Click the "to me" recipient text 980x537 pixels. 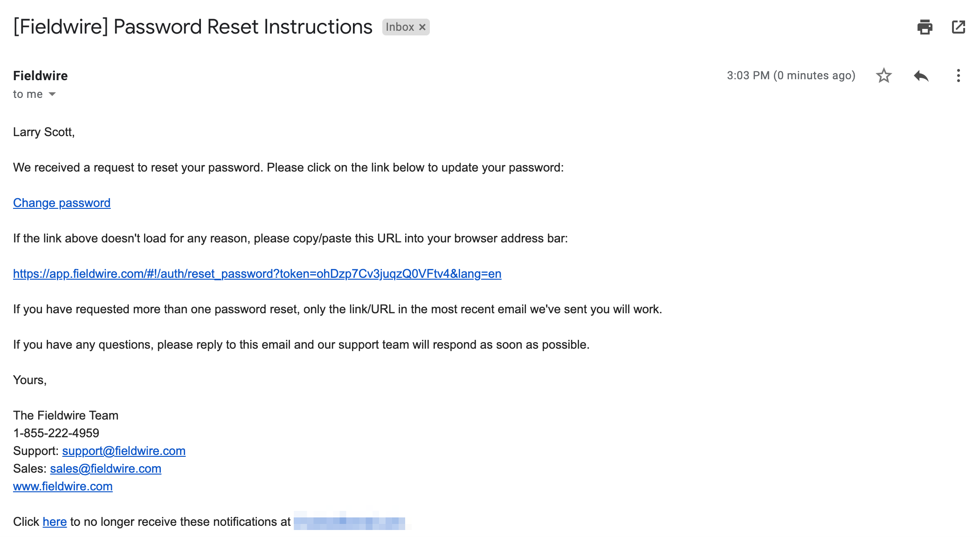point(28,94)
